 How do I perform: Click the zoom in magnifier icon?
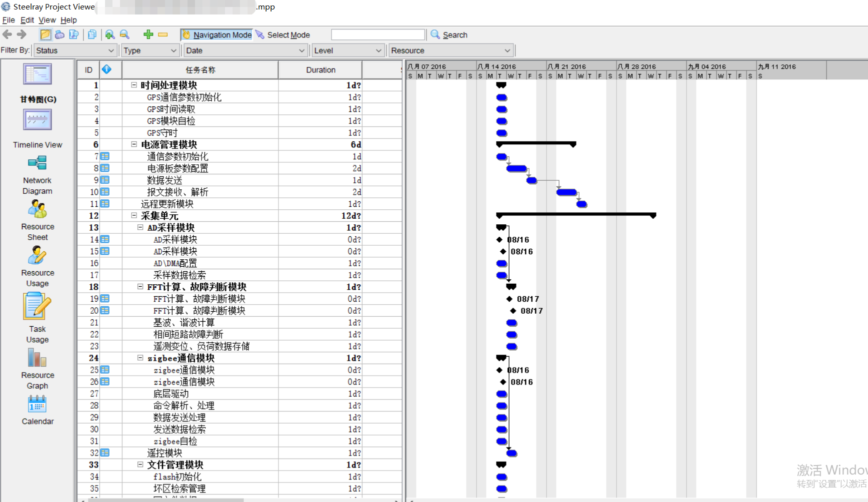click(x=110, y=34)
